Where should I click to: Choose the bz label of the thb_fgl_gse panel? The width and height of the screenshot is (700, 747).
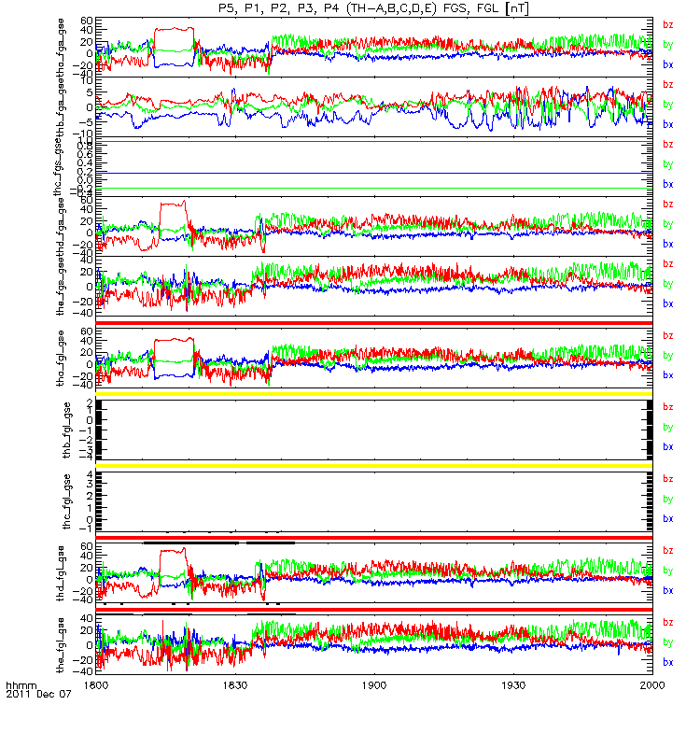pyautogui.click(x=667, y=407)
